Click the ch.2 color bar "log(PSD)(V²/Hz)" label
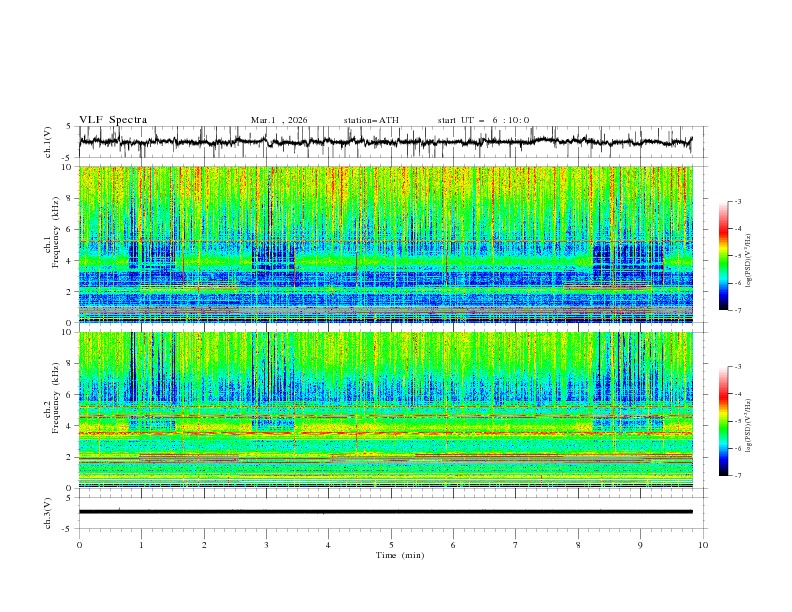 (749, 425)
